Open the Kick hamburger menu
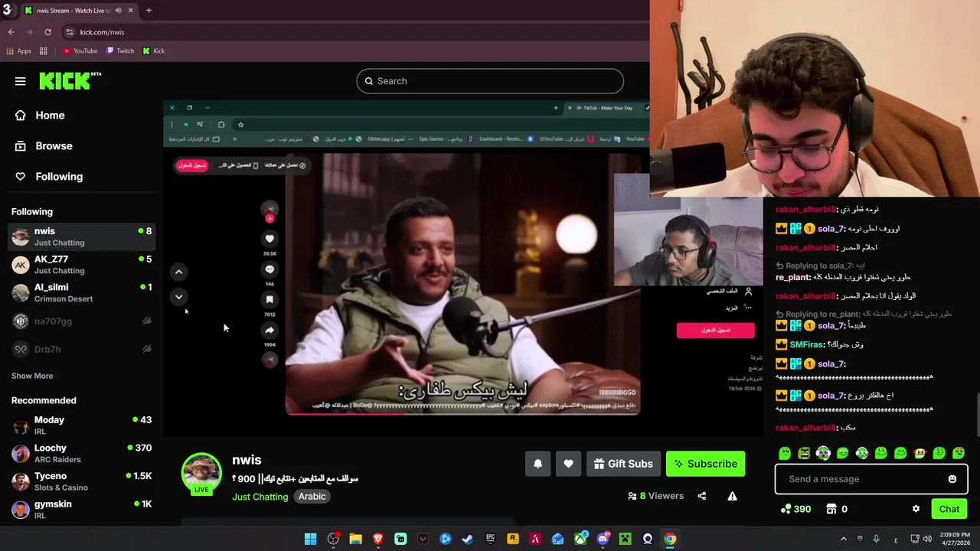Viewport: 980px width, 551px height. click(x=21, y=81)
